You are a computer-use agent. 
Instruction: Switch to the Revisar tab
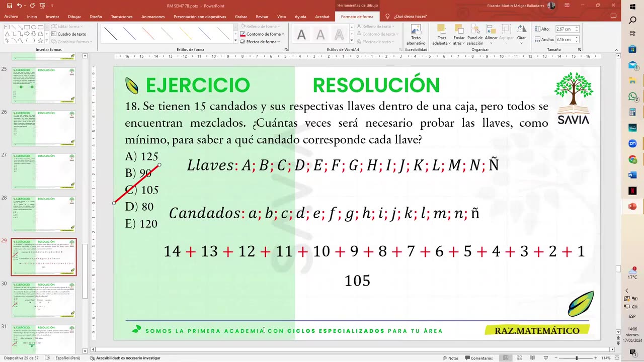(x=262, y=17)
